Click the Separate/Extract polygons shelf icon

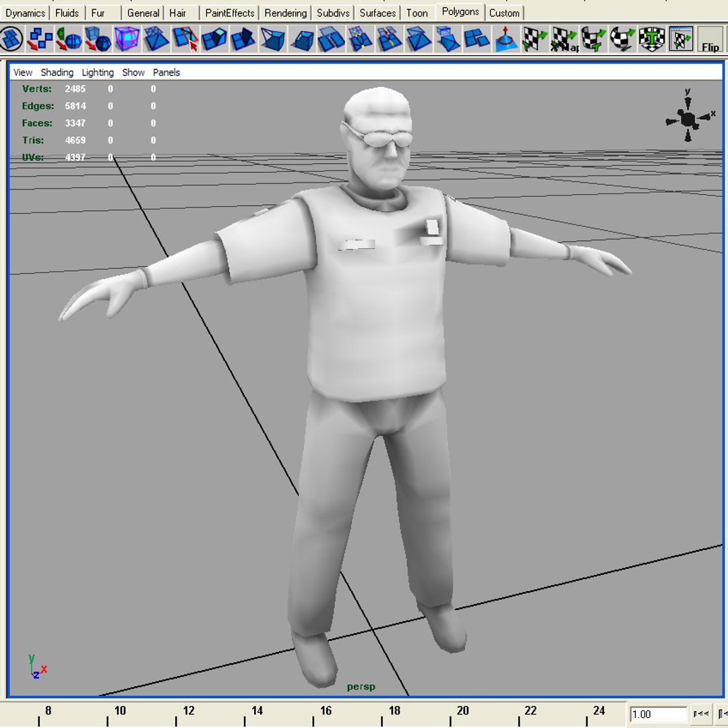point(40,38)
